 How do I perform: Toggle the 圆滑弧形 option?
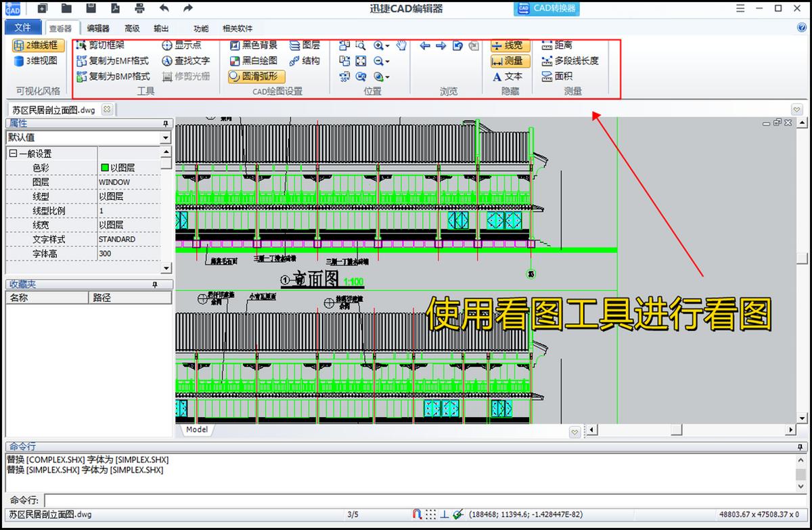pos(258,77)
